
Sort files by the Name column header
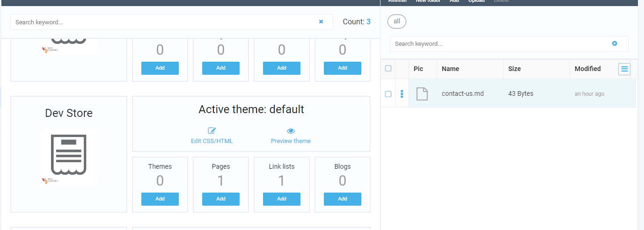click(x=450, y=69)
